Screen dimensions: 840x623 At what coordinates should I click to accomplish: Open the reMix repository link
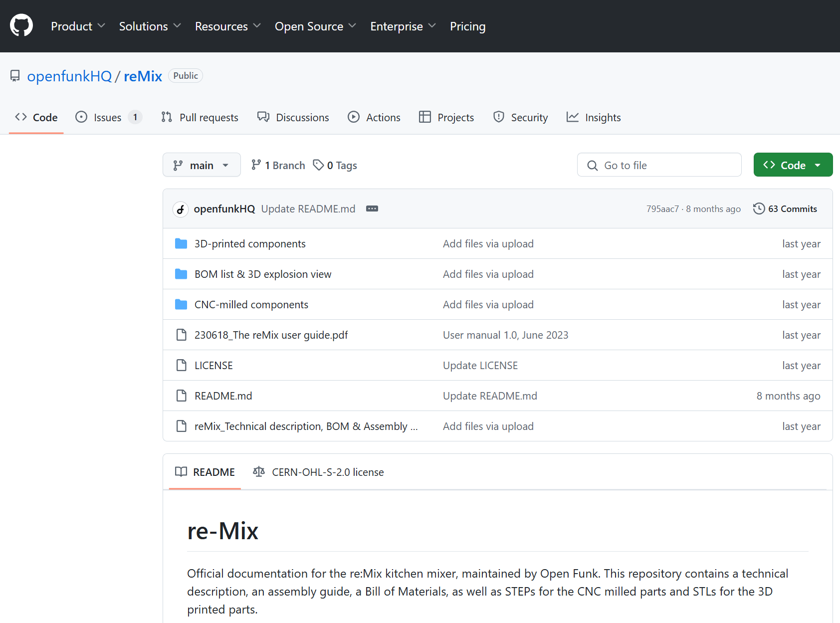[x=143, y=76]
